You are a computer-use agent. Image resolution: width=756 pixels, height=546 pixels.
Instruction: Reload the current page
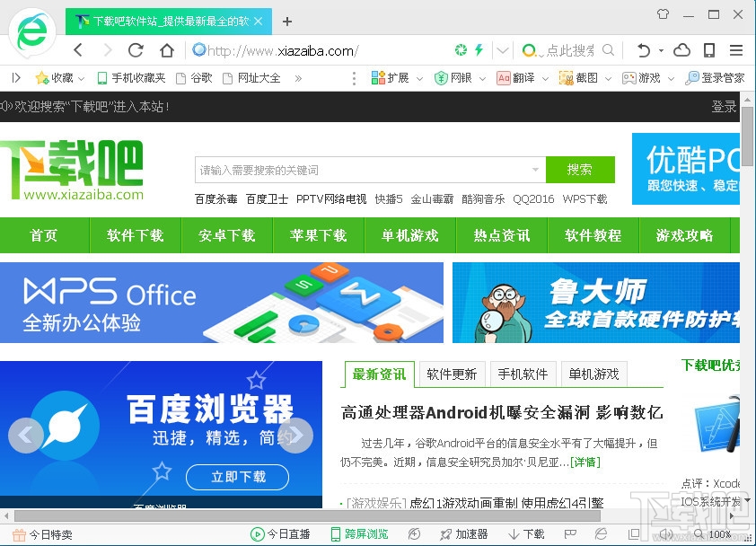tap(136, 49)
